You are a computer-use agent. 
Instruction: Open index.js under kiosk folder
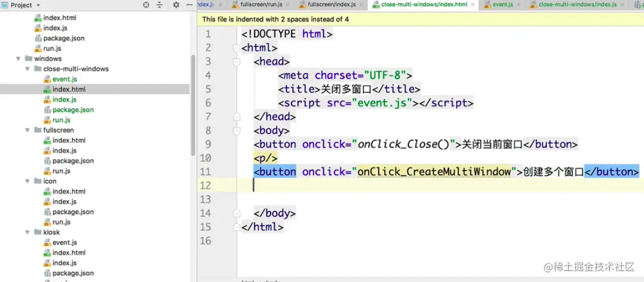pyautogui.click(x=65, y=263)
